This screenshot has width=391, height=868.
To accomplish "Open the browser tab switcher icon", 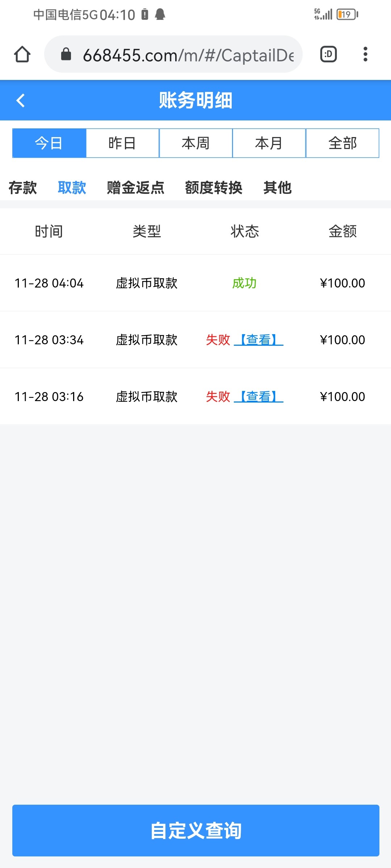I will coord(328,55).
